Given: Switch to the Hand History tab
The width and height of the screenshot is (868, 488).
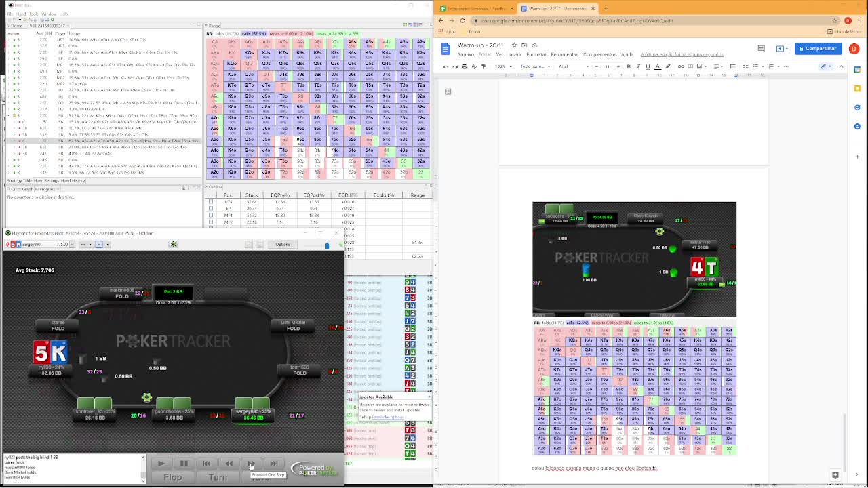Looking at the screenshot, I should (x=73, y=180).
